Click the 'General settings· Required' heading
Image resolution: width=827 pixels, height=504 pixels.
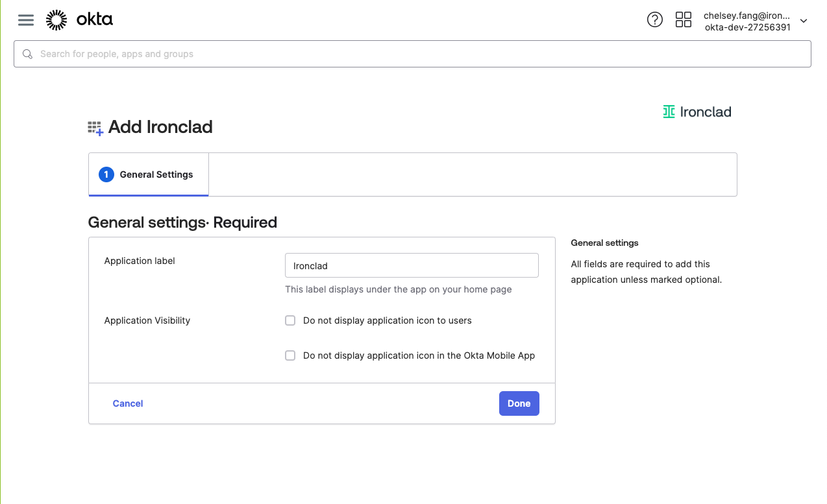click(182, 222)
